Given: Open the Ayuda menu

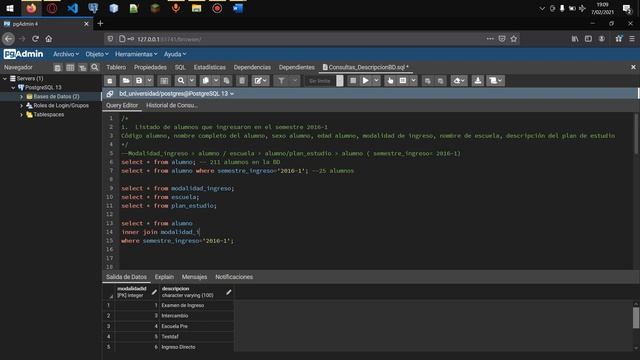Looking at the screenshot, I should [175, 54].
